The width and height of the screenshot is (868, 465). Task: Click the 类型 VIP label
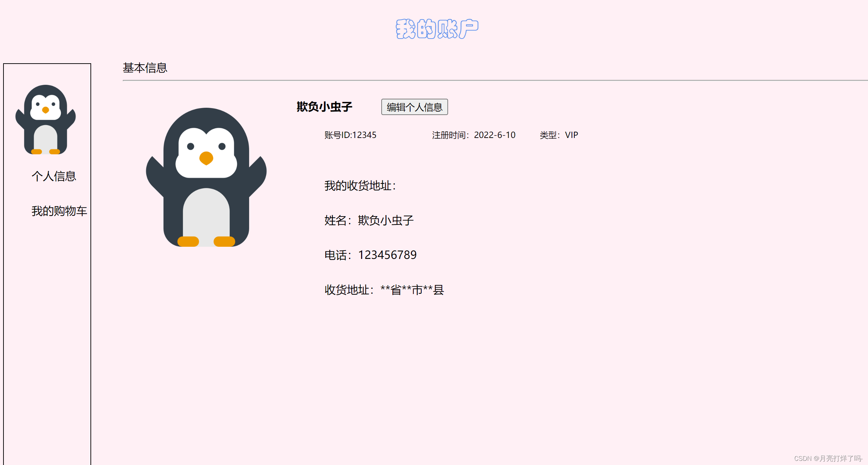point(559,135)
